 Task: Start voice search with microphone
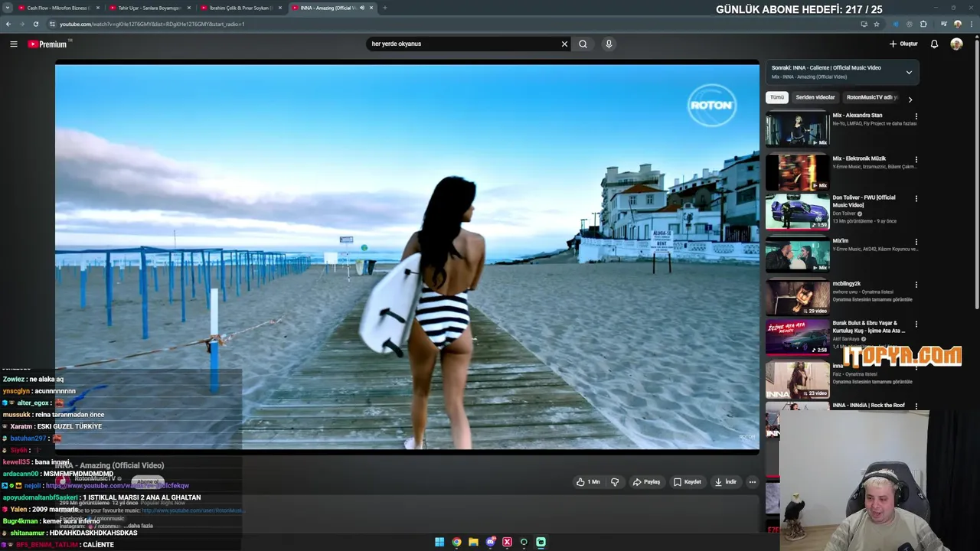pyautogui.click(x=609, y=44)
